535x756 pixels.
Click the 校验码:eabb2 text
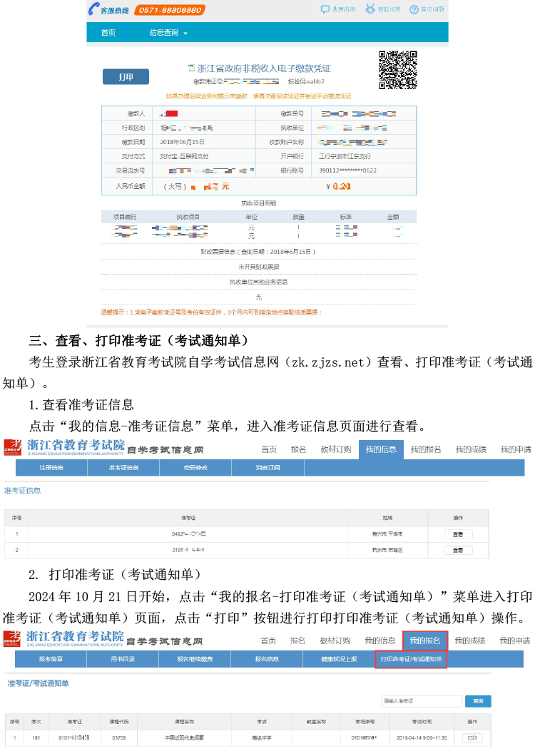(x=306, y=81)
